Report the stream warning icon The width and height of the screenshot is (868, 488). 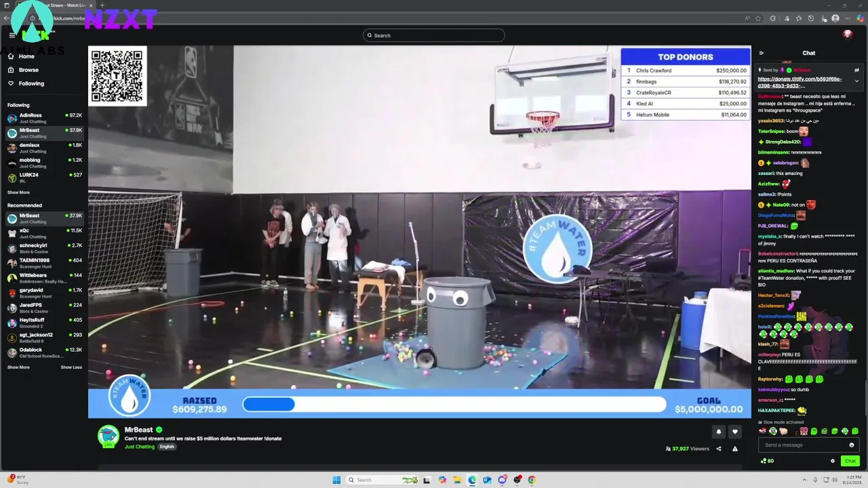[735, 449]
